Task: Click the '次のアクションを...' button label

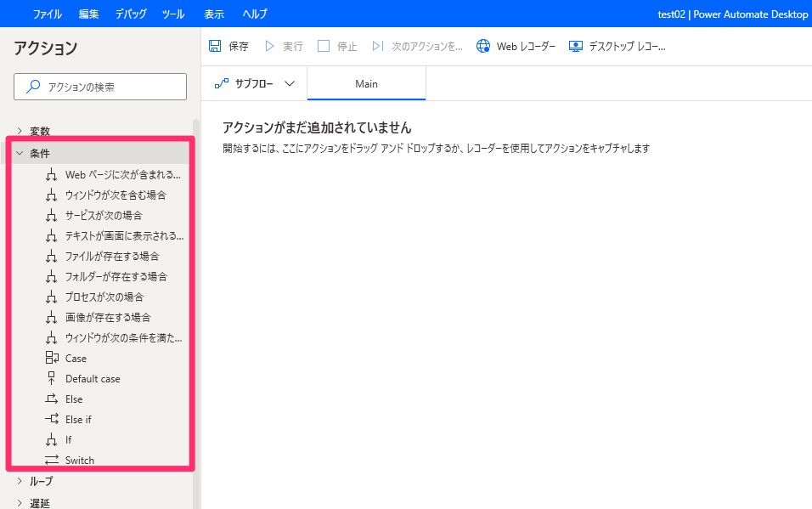Action: point(426,47)
